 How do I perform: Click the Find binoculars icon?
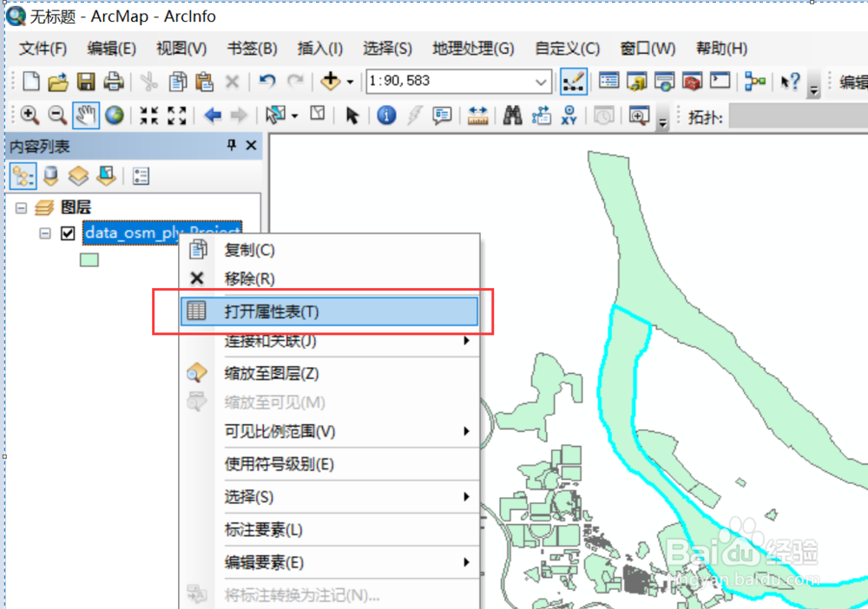(x=513, y=115)
